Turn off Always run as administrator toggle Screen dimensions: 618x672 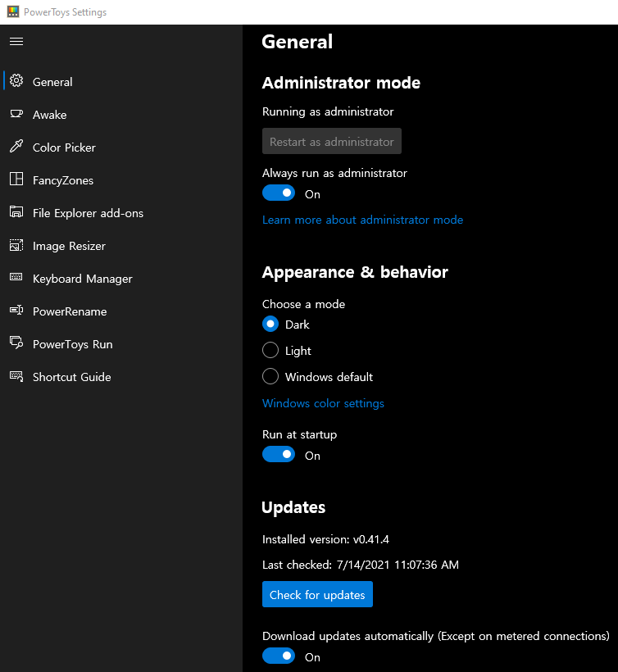pyautogui.click(x=279, y=193)
